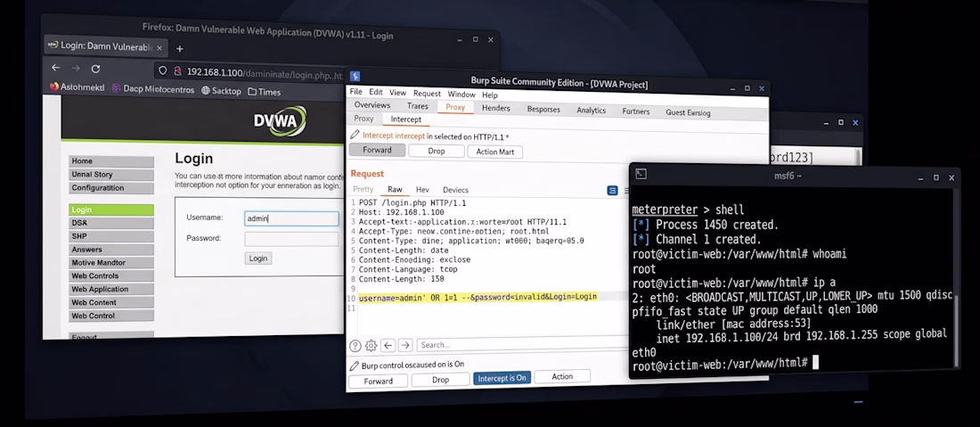Click the pencil icon beside Burp control text

(355, 365)
